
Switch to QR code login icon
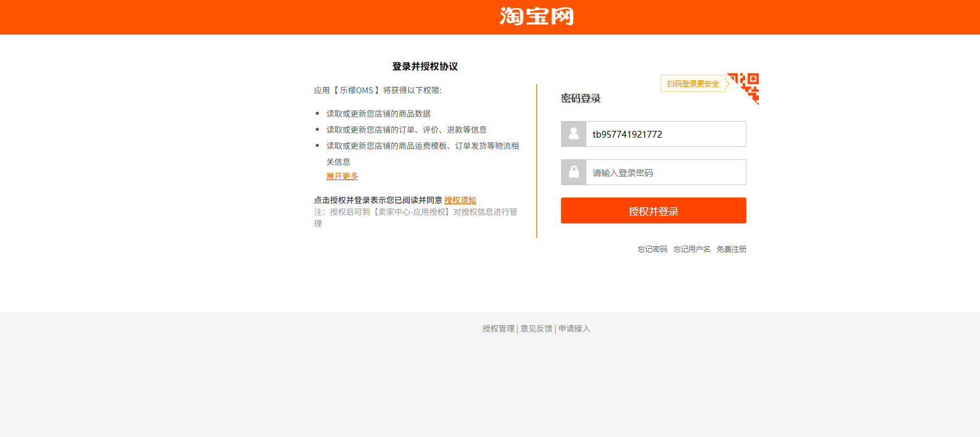(x=743, y=88)
